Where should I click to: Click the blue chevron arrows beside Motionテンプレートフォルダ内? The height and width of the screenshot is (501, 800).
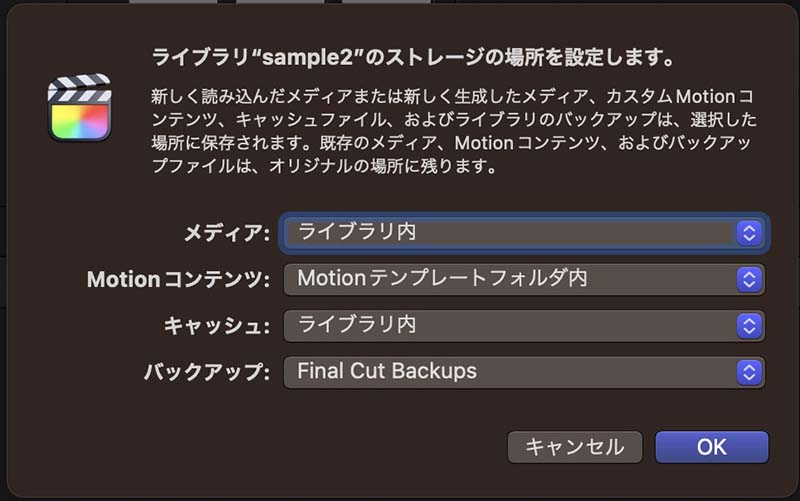pos(749,280)
